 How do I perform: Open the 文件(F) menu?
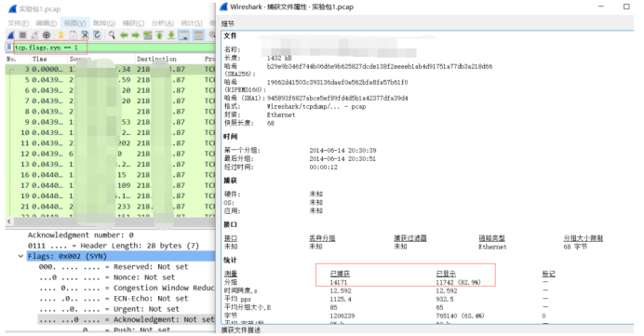[18, 23]
